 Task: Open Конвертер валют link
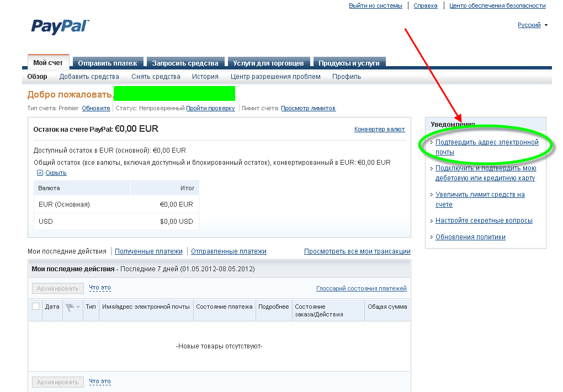point(380,129)
